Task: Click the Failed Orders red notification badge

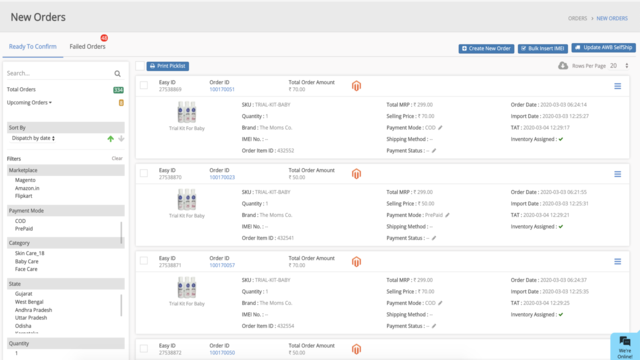Action: [104, 38]
